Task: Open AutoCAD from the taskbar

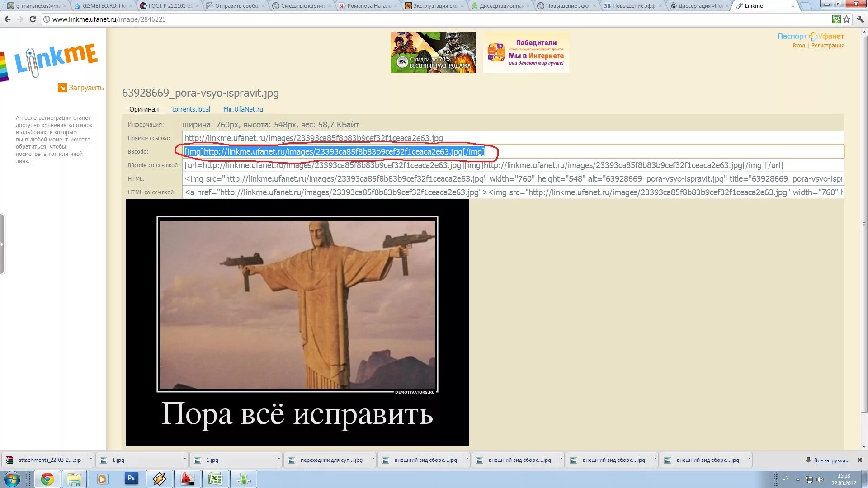Action: coord(188,479)
